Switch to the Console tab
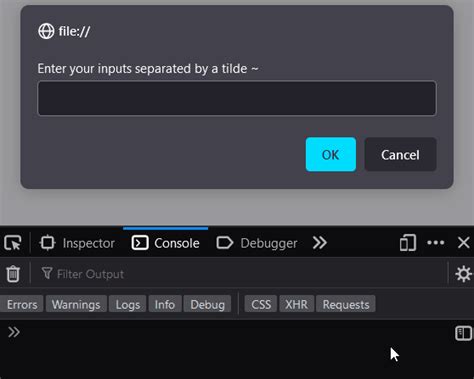474x379 pixels. click(166, 243)
